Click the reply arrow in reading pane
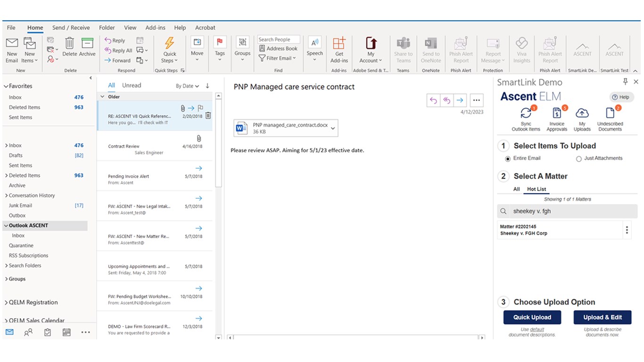Image resolution: width=644 pixels, height=362 pixels. click(x=433, y=100)
